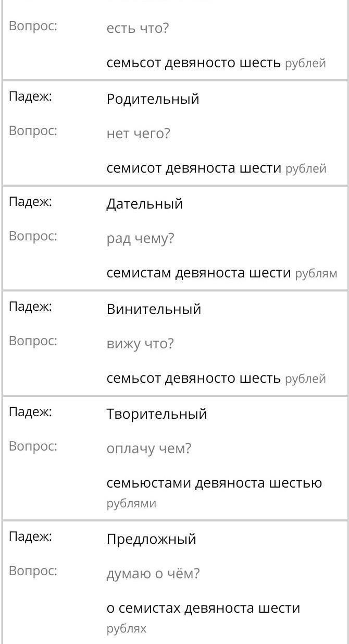Screen dimensions: 349x644
Task: Click the word 'рублями' in the instrumental row
Action: coord(131,504)
